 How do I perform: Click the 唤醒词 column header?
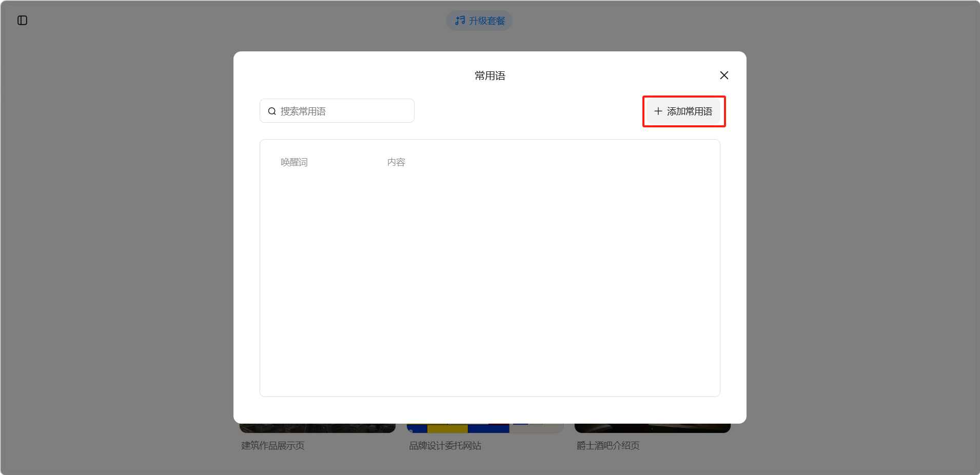(x=294, y=162)
